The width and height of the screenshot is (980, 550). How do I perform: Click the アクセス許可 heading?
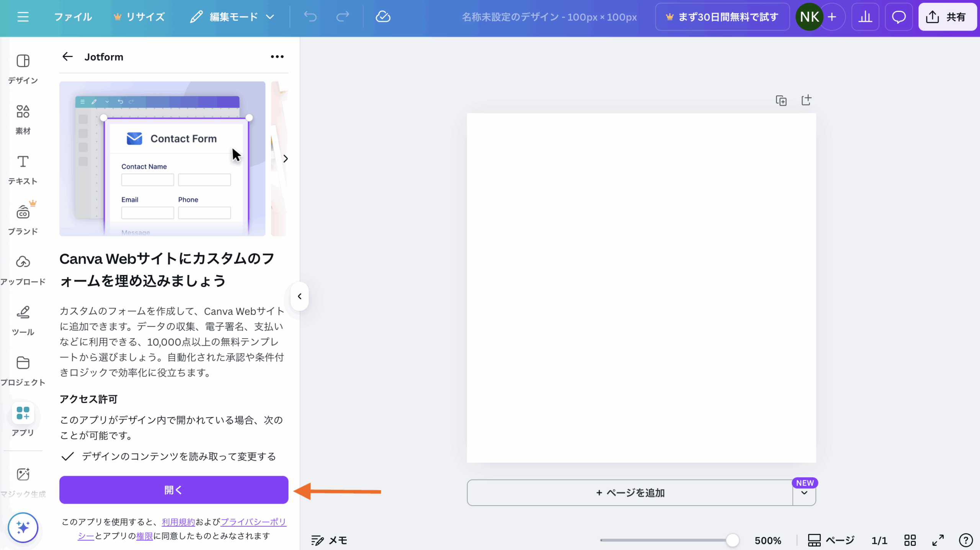88,399
